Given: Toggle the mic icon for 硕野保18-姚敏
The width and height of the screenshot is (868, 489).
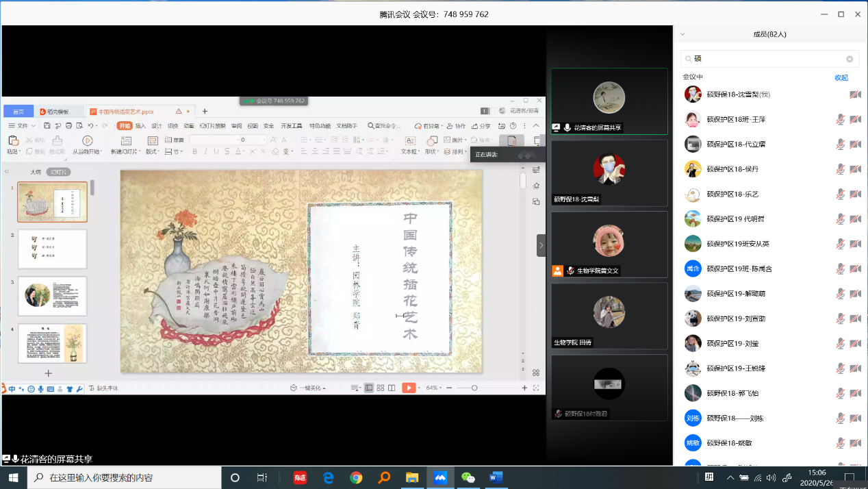Looking at the screenshot, I should pos(840,443).
